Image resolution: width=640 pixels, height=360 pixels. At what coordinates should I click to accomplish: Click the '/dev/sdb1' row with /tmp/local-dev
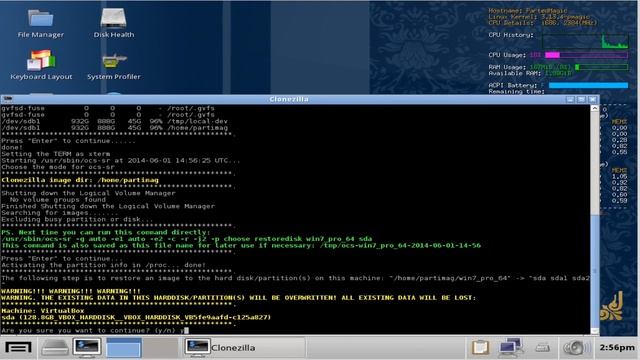point(114,121)
